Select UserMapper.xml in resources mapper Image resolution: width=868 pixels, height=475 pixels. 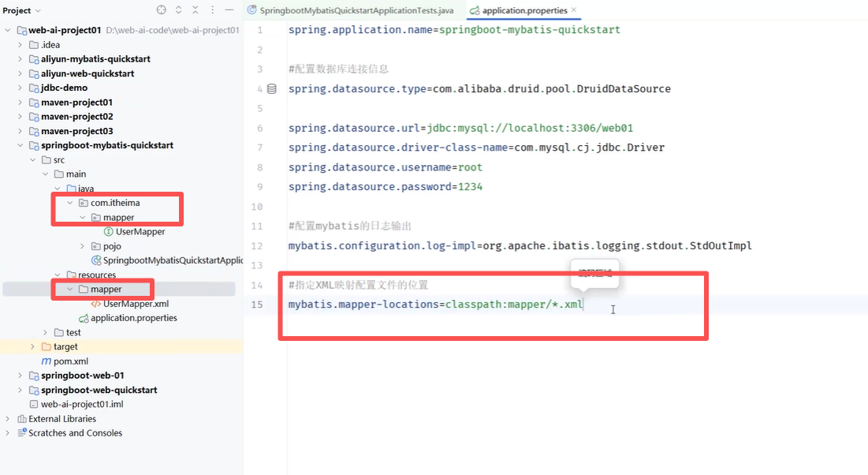click(x=136, y=304)
